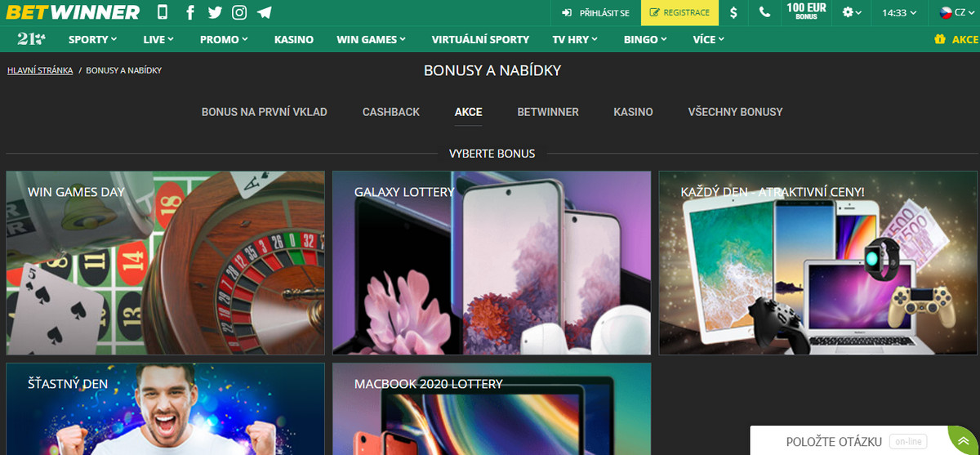Screen dimensions: 980x455
Task: Select the Kasino bonus tab
Action: 633,112
